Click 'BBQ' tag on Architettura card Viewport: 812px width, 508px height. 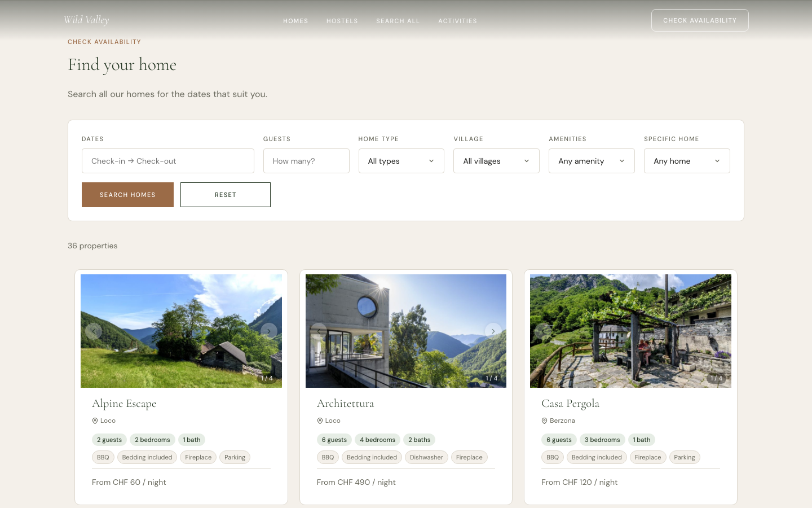[x=328, y=457]
